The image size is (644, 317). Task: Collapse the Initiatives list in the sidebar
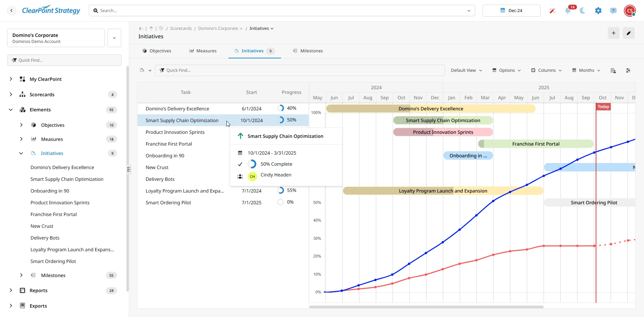point(21,153)
